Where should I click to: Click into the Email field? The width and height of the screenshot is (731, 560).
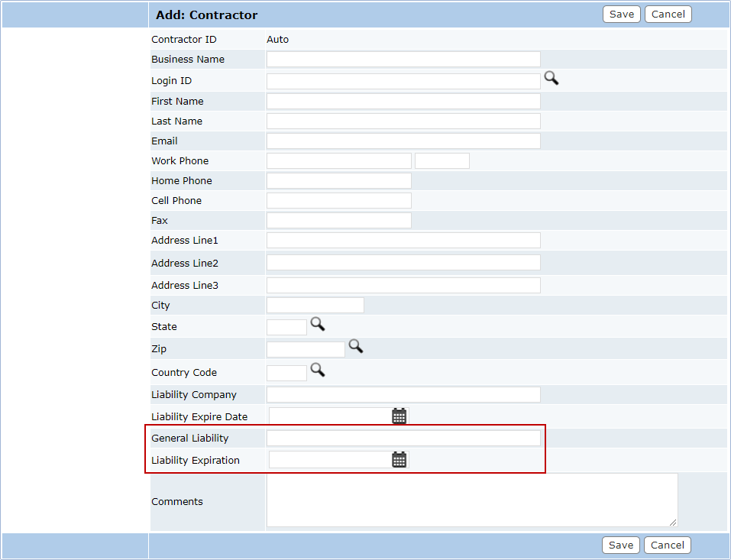[x=403, y=141]
